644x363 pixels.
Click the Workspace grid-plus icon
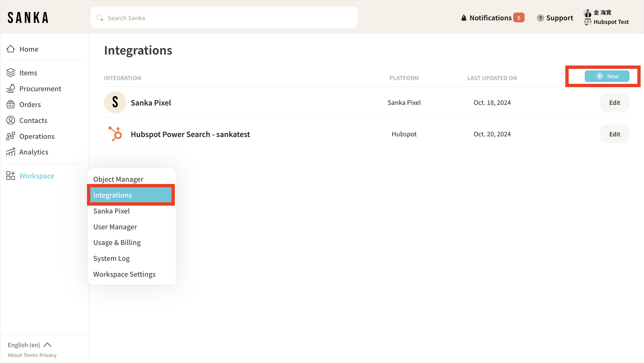11,176
